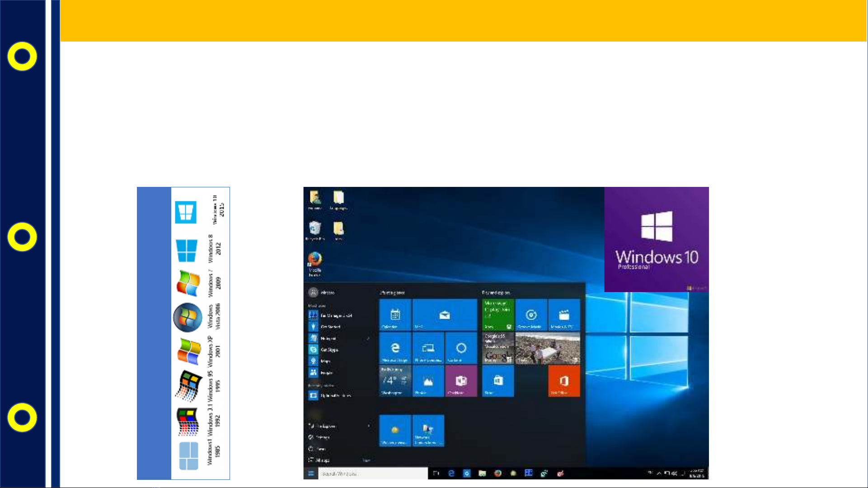Open People from most used list
Image resolution: width=868 pixels, height=488 pixels.
coord(321,373)
